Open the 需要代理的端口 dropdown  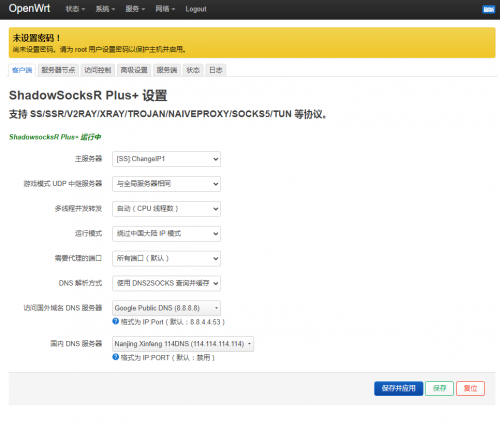166,258
